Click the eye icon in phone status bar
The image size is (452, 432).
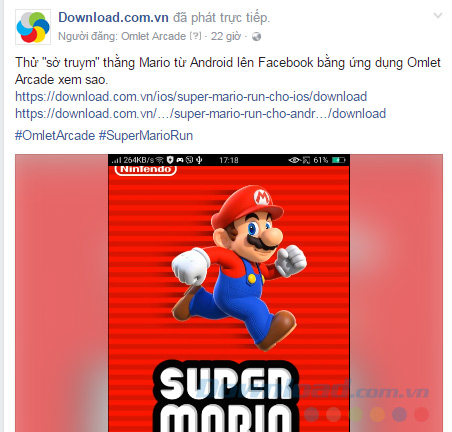point(294,160)
